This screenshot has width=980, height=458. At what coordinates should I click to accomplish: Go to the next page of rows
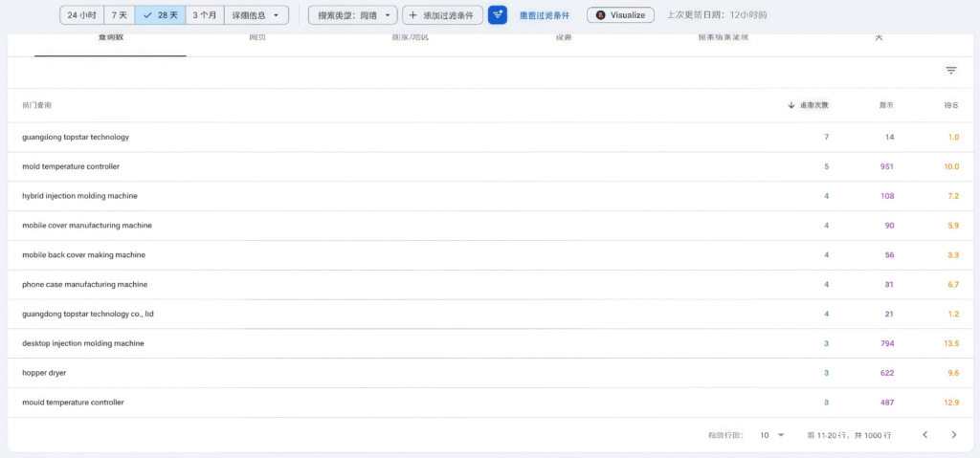tap(954, 435)
